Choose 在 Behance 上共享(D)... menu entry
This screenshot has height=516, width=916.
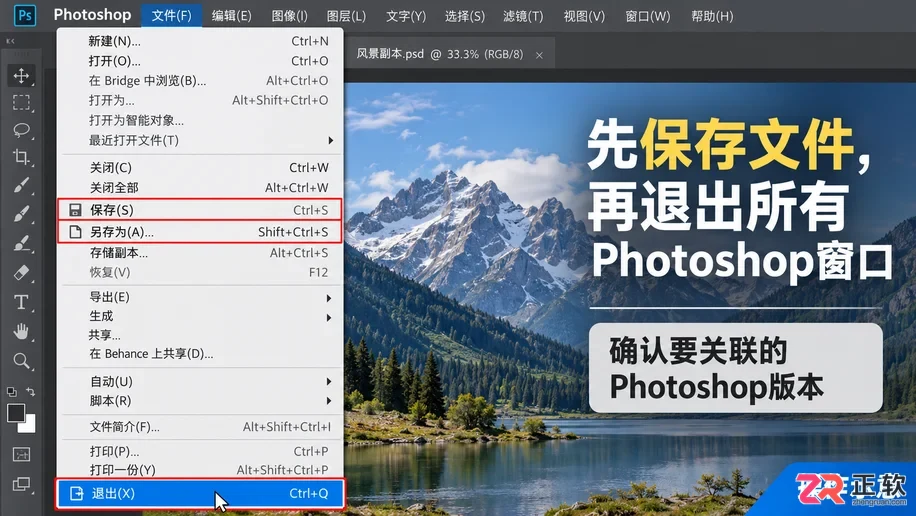[200, 354]
